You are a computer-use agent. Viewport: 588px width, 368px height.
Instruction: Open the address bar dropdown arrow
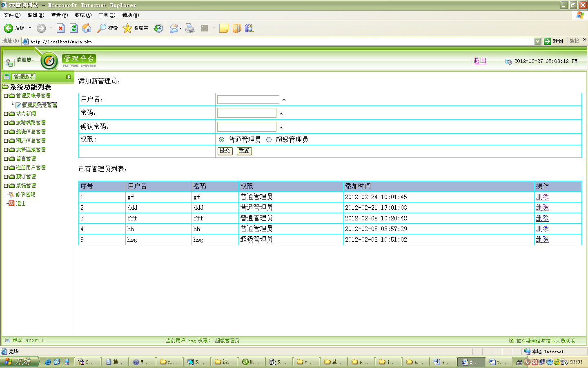(537, 41)
